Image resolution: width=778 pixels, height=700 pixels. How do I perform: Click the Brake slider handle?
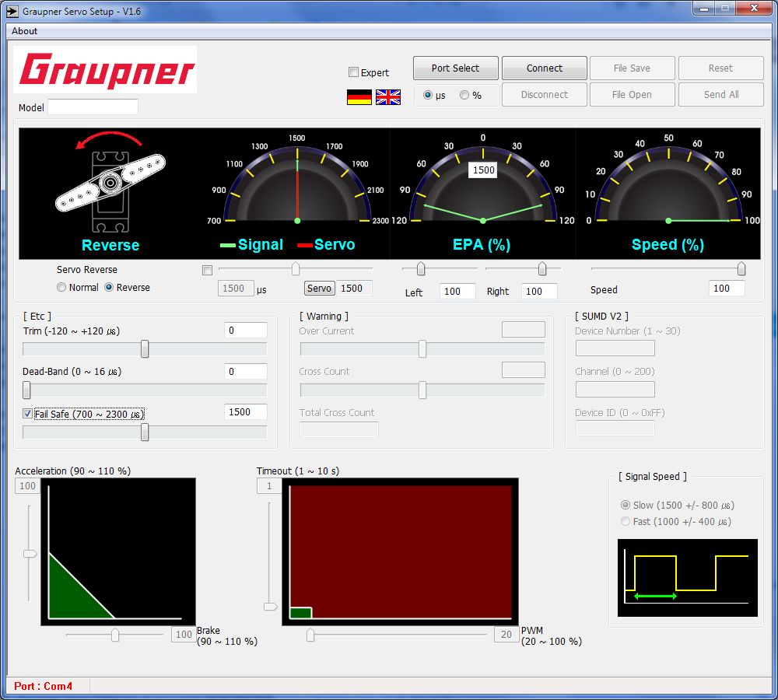(x=115, y=635)
